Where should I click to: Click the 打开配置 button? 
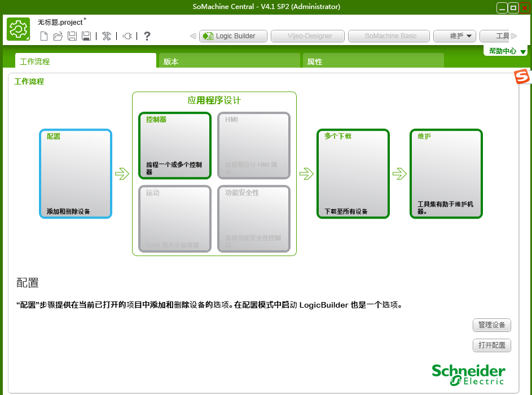491,345
